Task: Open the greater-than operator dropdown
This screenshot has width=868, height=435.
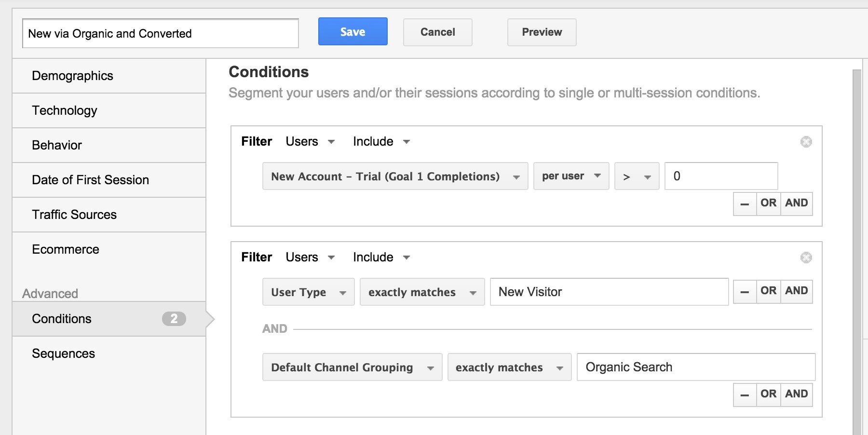Action: (637, 177)
